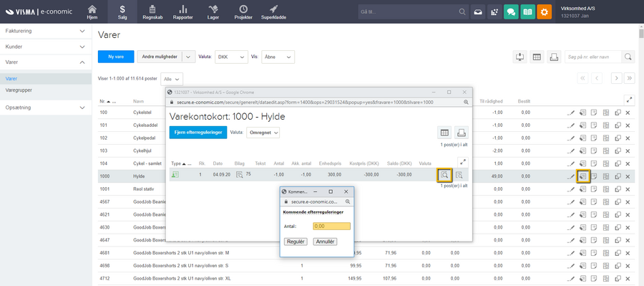
Task: Click the table icon in Varekontokort popup
Action: tap(444, 133)
